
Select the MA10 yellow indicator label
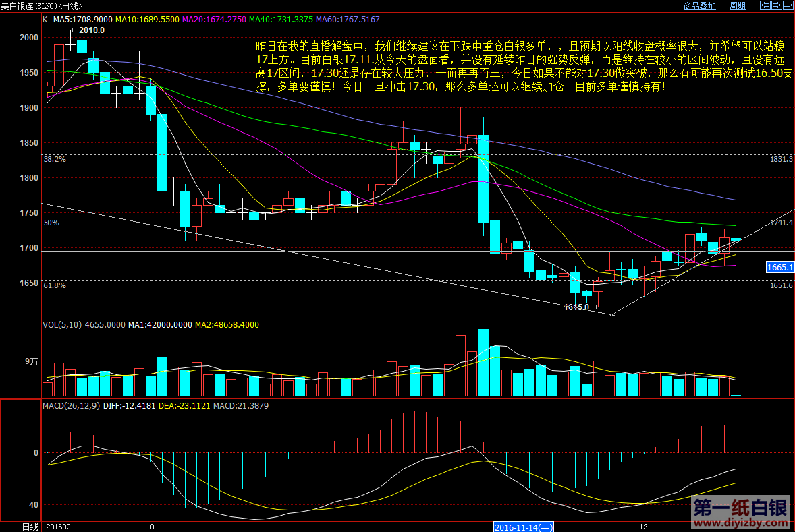pyautogui.click(x=146, y=20)
